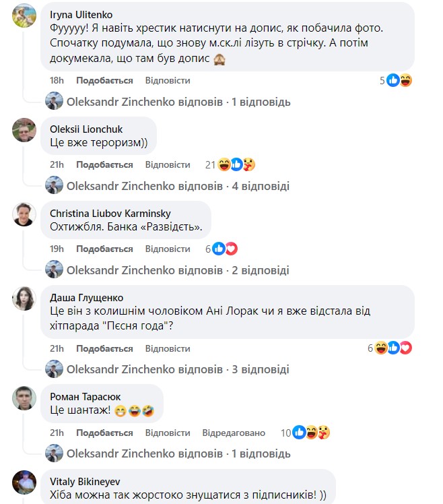The image size is (443, 504).
Task: Click Відредаговано on Роман Тарасюк's comment
Action: [234, 433]
